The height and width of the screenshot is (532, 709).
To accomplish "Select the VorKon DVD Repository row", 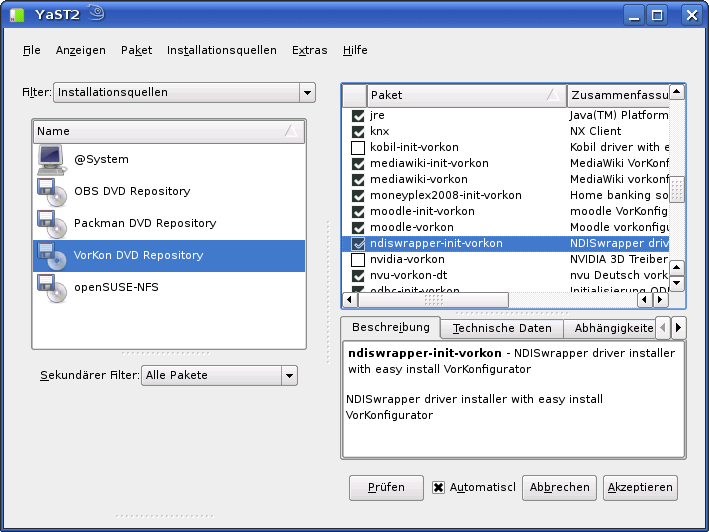I will [169, 256].
